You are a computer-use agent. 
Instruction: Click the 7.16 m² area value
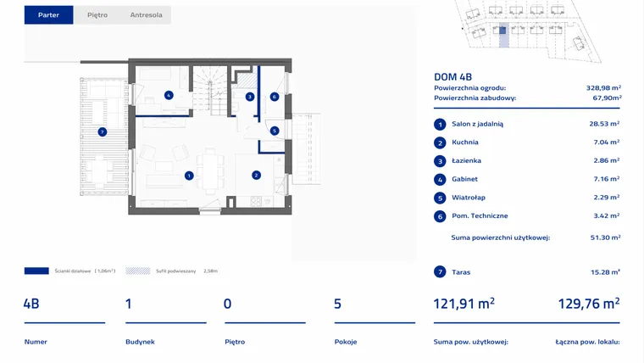pos(606,179)
